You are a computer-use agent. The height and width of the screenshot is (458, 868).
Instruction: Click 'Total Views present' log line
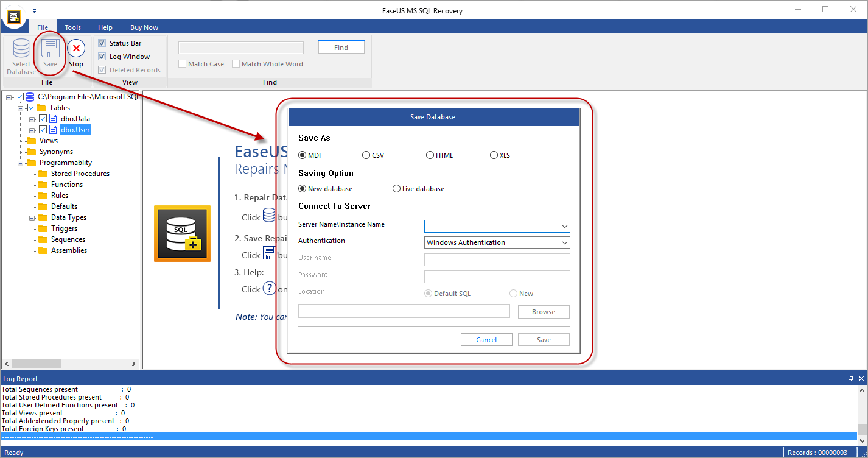pos(63,413)
